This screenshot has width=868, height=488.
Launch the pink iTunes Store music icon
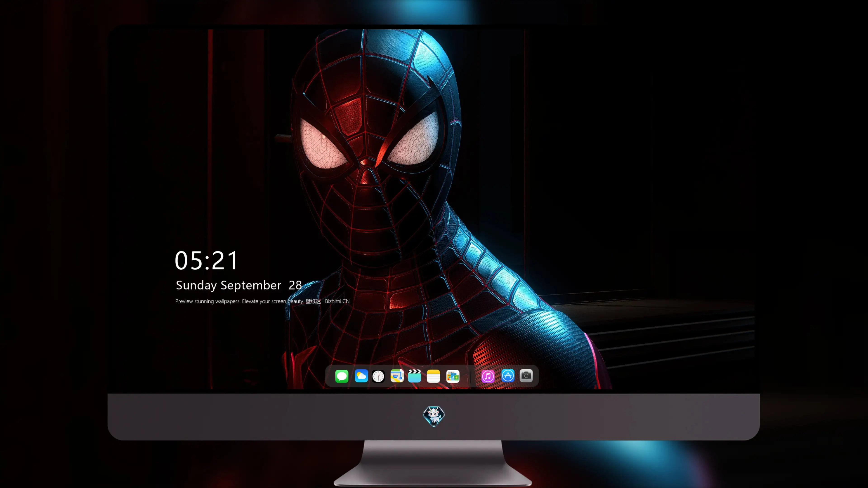coord(488,376)
